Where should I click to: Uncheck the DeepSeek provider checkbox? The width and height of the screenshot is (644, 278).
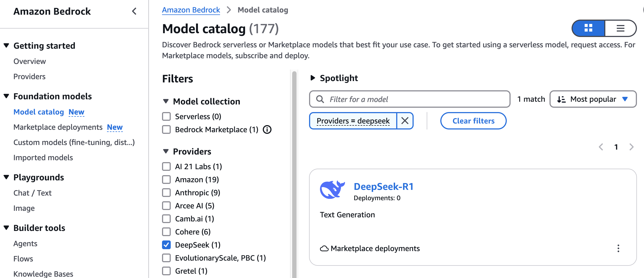(x=166, y=245)
